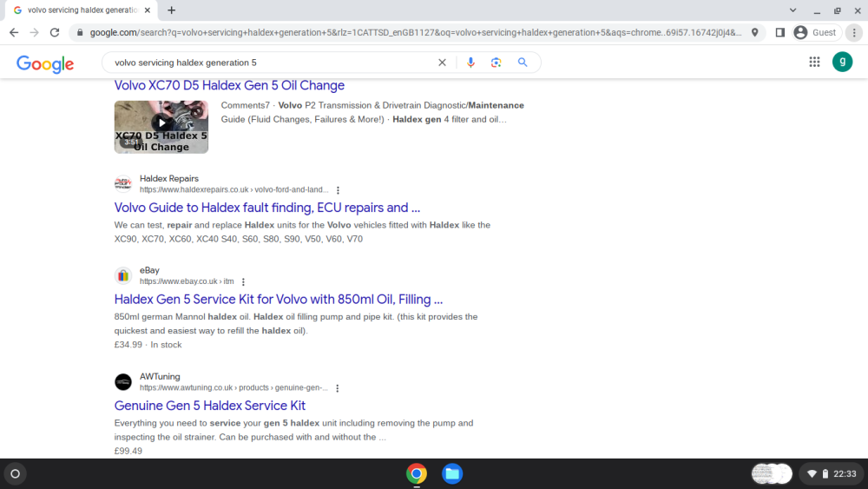Click the address bar URL

415,33
